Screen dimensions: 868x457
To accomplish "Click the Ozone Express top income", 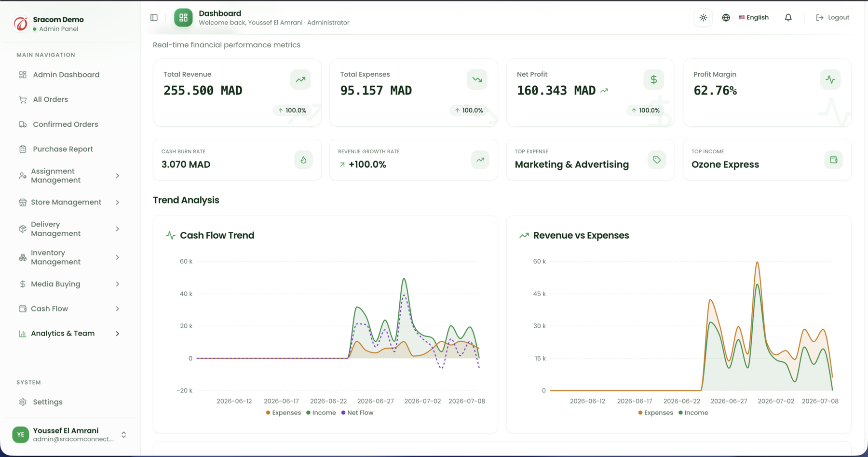I will coord(725,164).
